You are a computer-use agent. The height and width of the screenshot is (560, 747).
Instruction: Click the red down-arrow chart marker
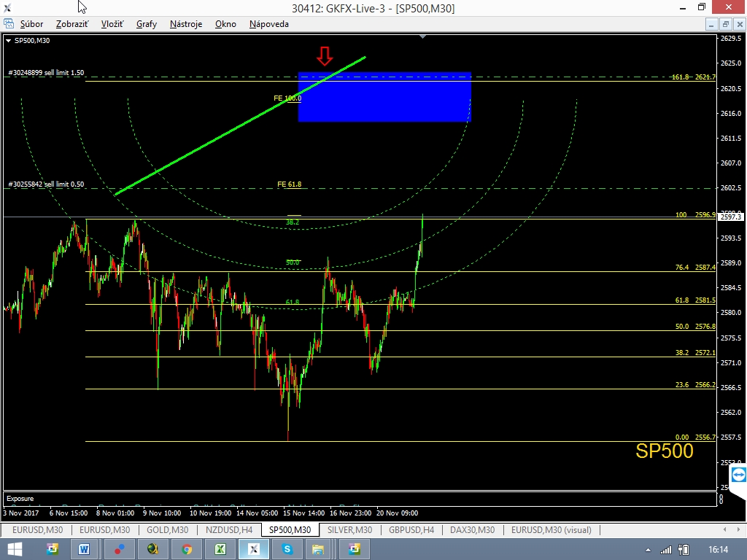click(325, 56)
